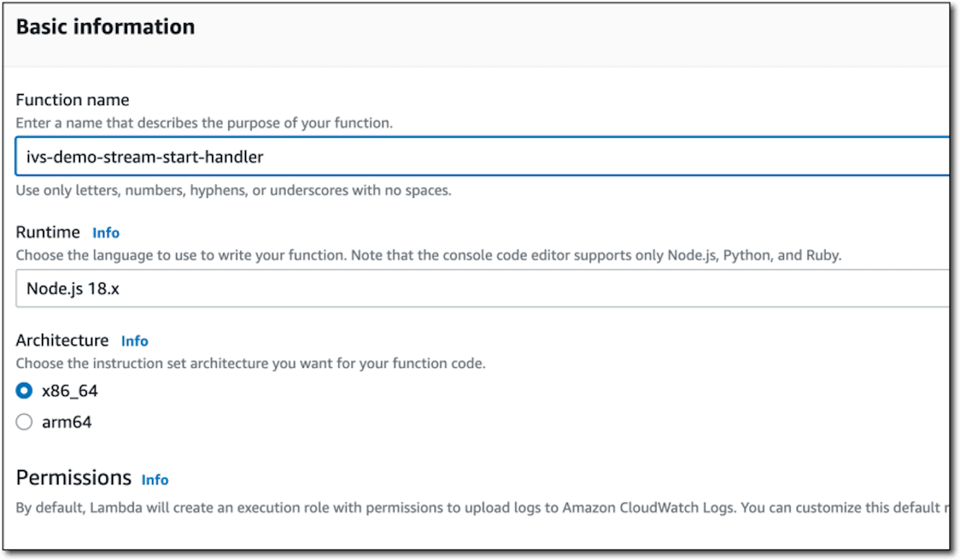960x560 pixels.
Task: Click the 'Enter a name that describes' text
Action: point(204,123)
